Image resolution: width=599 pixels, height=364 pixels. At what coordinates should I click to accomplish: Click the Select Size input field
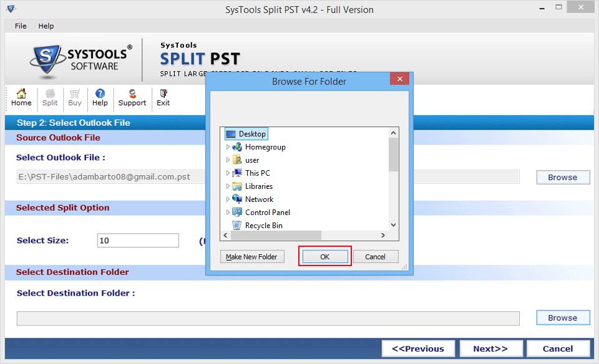point(138,241)
